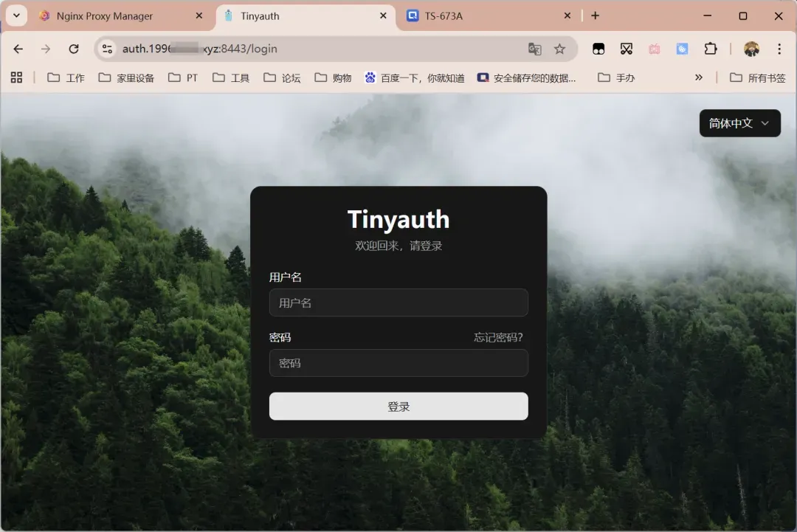Open the pink bilibili extension icon
Viewport: 797px width, 532px height.
point(654,49)
